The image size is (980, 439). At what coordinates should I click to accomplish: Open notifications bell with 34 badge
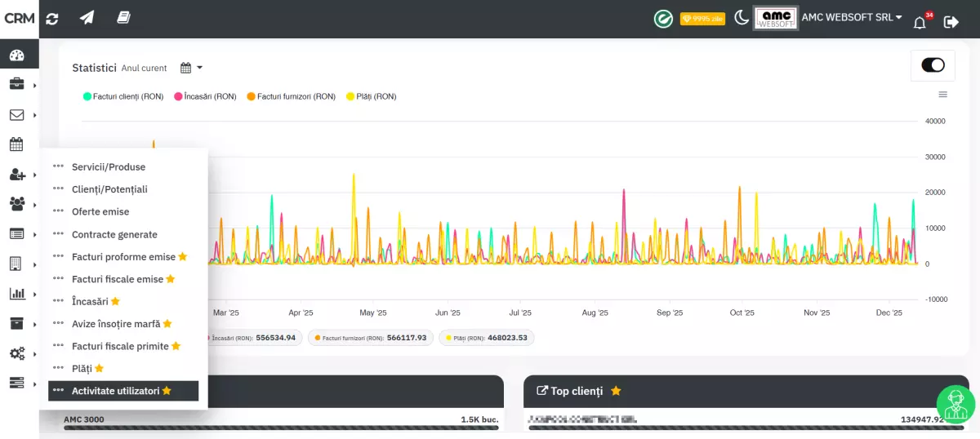click(920, 22)
